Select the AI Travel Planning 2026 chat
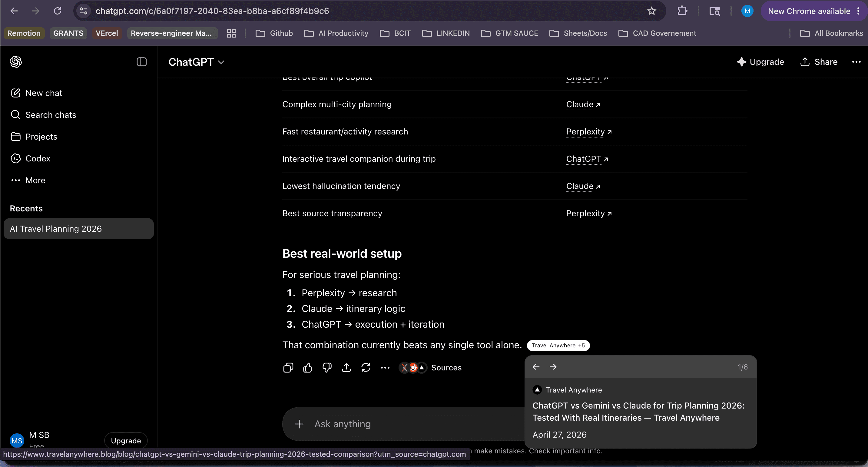 click(x=78, y=229)
